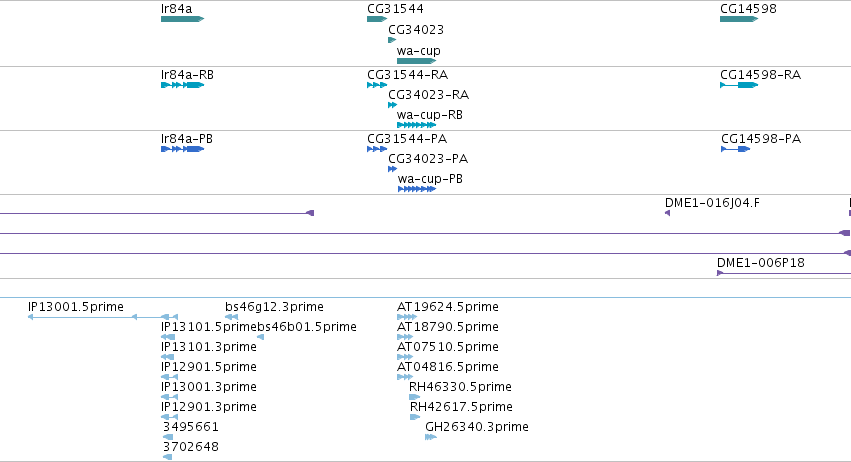
Task: Select the 3702648 feature arrow
Action: 168,457
